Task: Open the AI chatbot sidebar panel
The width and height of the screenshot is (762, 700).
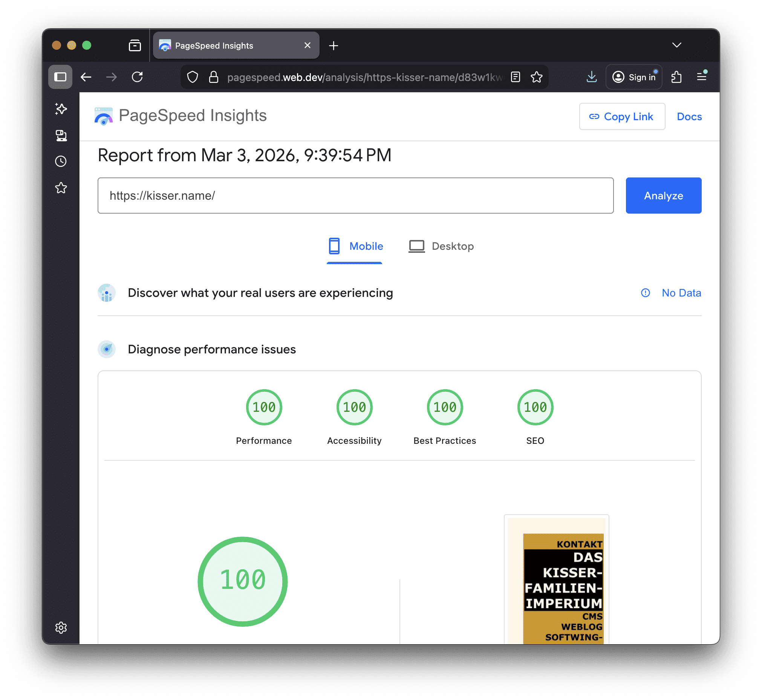Action: (x=61, y=109)
